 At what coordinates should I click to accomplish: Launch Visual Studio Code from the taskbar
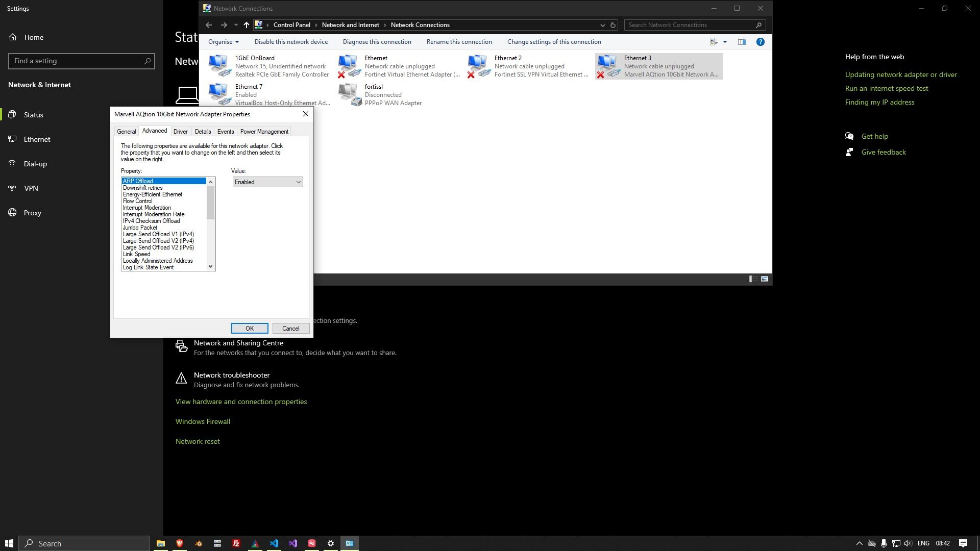(274, 543)
